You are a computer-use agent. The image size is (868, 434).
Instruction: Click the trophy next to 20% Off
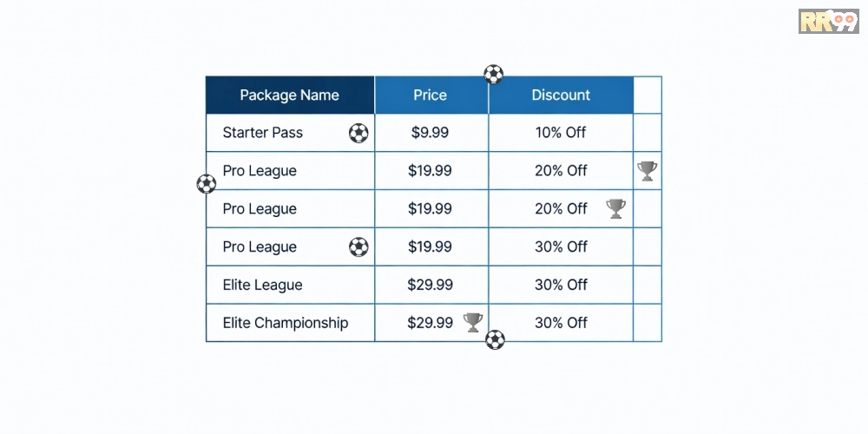[615, 208]
